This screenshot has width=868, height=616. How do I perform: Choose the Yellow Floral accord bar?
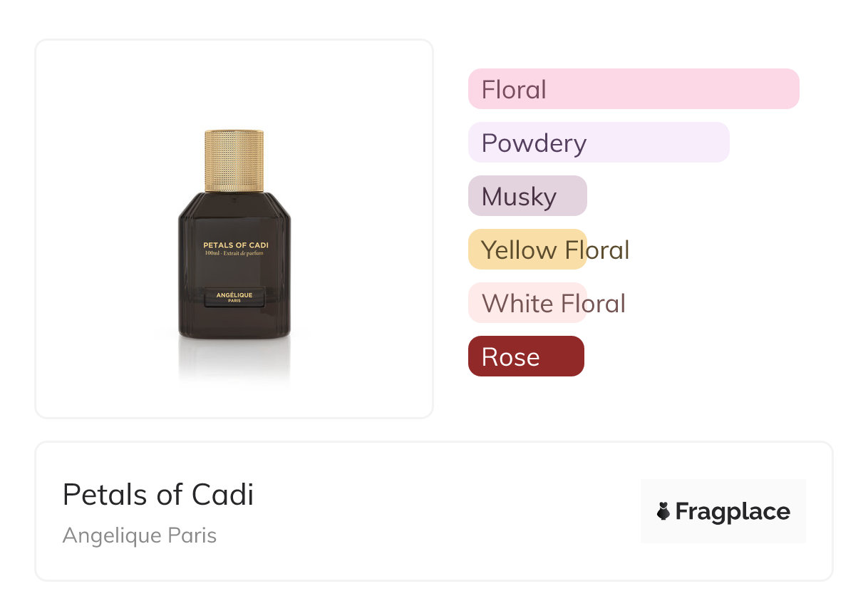[x=527, y=250]
